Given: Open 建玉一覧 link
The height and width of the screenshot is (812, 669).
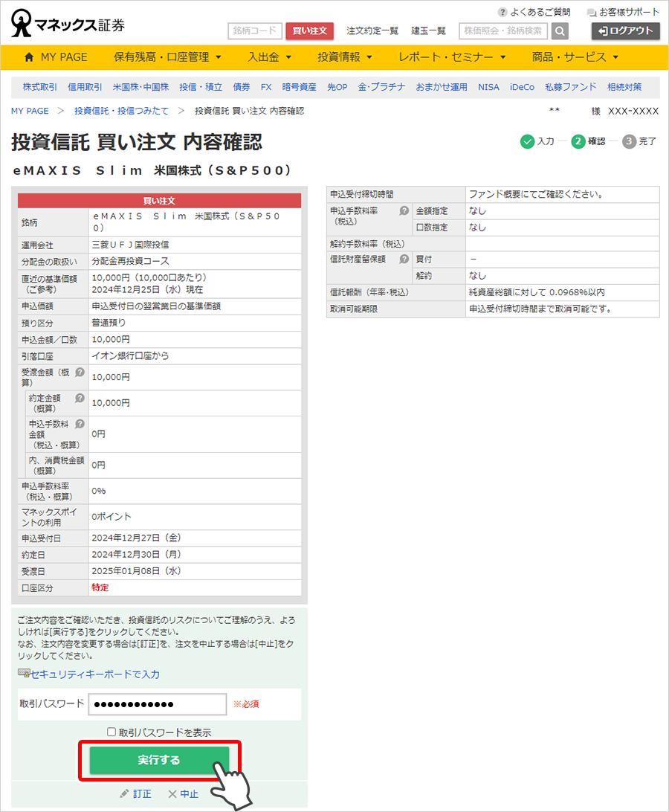Looking at the screenshot, I should coord(429,31).
